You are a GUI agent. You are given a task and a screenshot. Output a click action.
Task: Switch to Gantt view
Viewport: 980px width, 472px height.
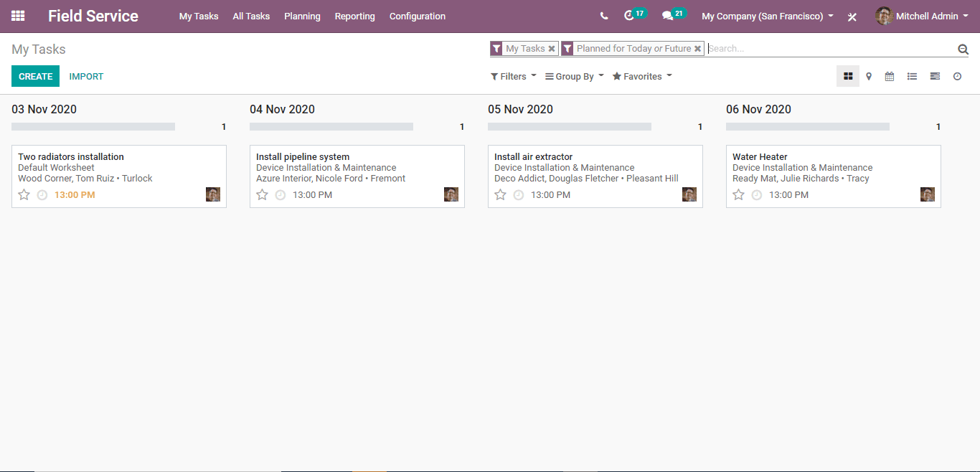coord(935,76)
